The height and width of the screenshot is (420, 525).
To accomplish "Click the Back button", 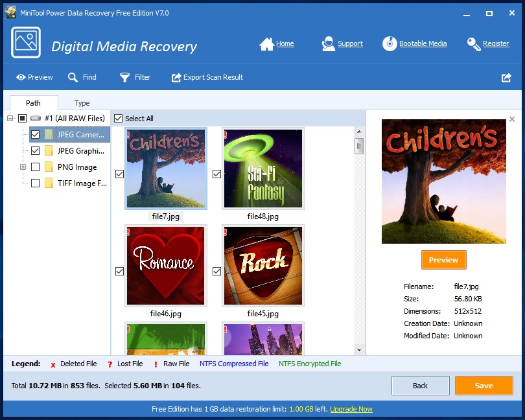I will [x=420, y=386].
